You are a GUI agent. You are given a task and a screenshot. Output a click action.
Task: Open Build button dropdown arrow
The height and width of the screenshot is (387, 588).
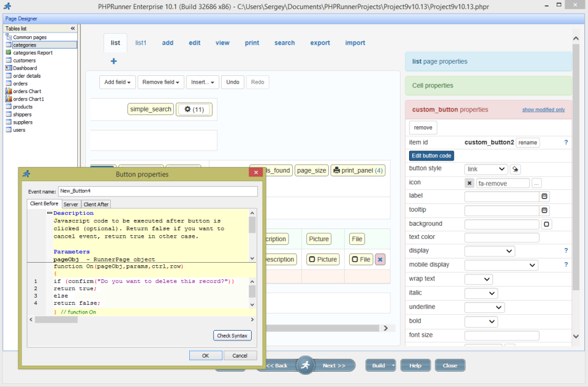pyautogui.click(x=393, y=365)
